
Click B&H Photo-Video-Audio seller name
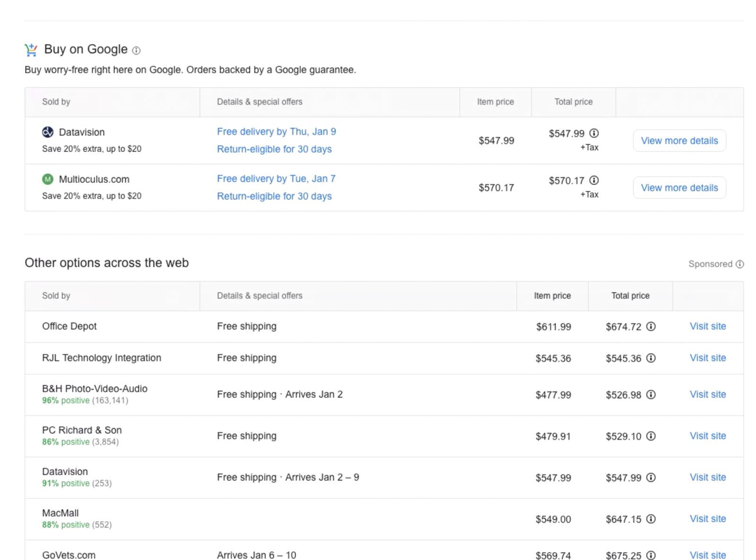94,388
